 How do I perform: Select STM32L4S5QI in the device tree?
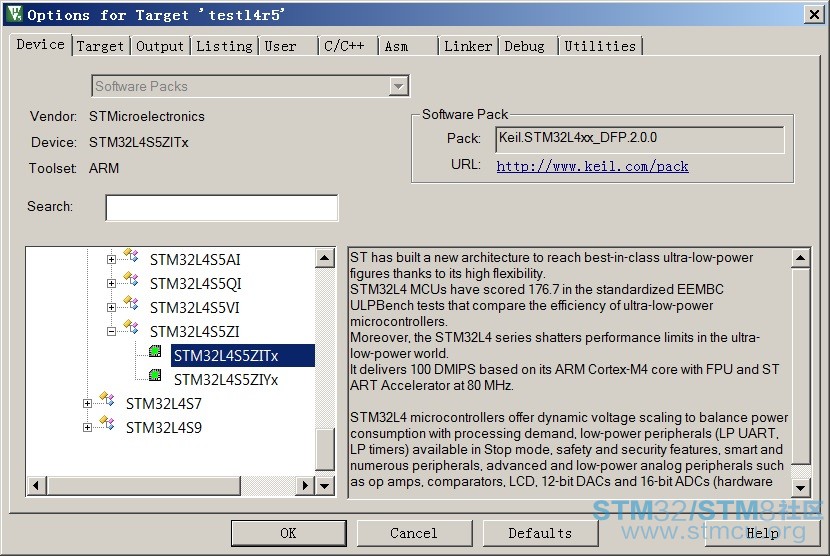tap(195, 284)
